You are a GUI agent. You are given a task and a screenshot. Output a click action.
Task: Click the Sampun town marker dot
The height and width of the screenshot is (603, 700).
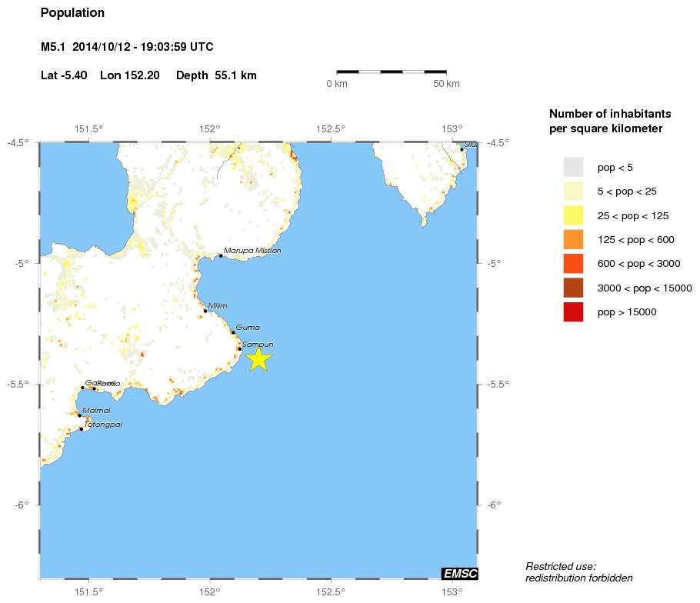240,349
